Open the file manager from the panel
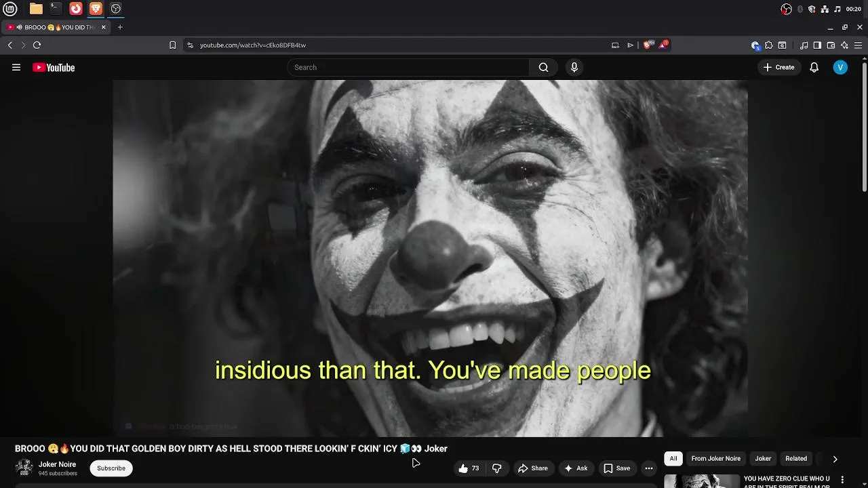The width and height of the screenshot is (868, 488). pyautogui.click(x=36, y=9)
